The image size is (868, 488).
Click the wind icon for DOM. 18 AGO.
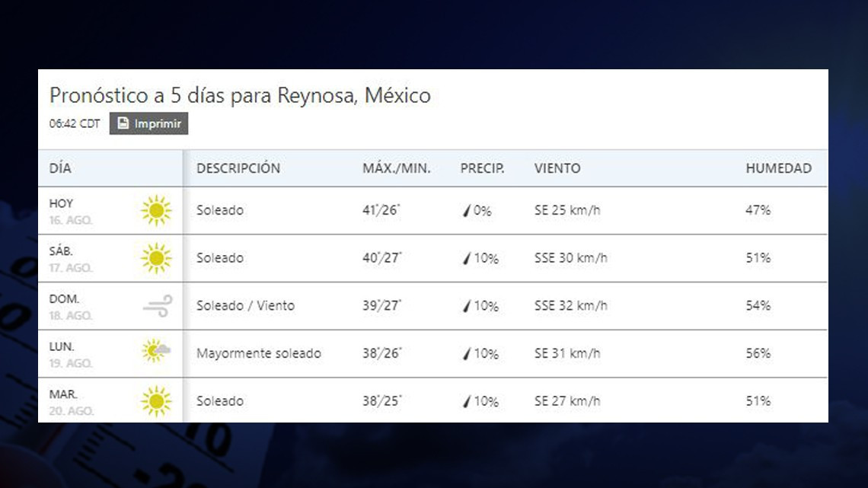click(157, 305)
